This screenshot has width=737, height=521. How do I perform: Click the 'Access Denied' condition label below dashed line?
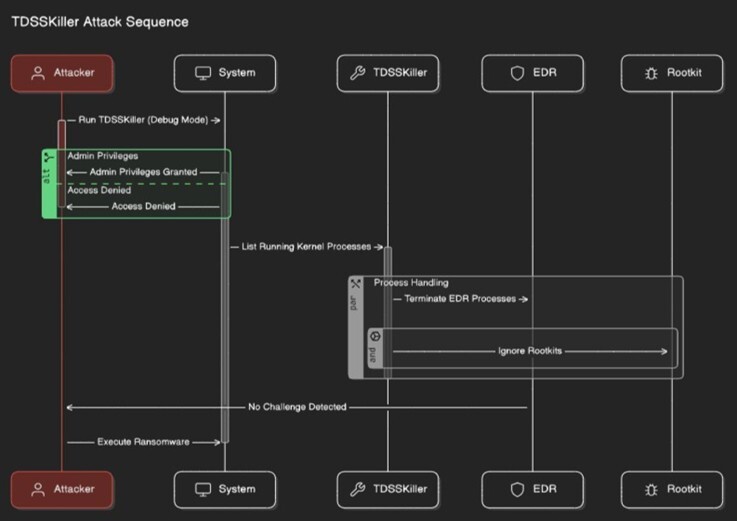99,190
